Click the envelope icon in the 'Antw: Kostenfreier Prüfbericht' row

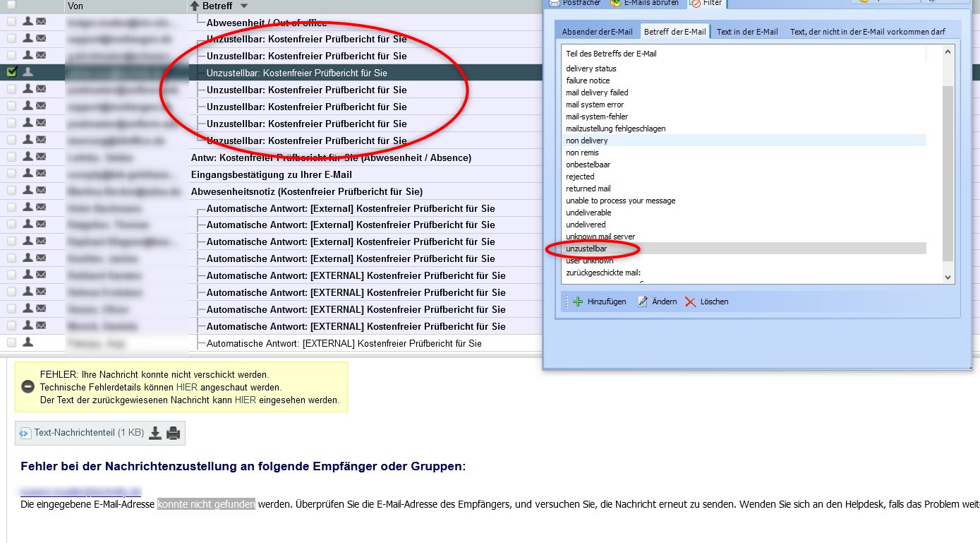point(41,157)
